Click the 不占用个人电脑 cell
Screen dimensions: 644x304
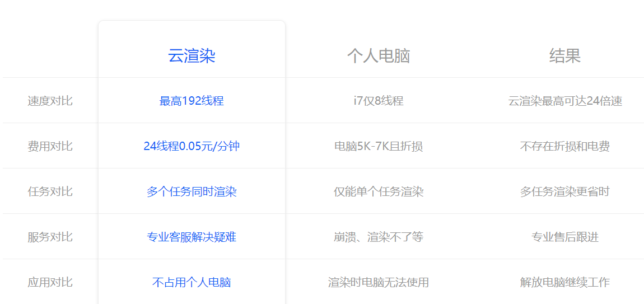(192, 282)
